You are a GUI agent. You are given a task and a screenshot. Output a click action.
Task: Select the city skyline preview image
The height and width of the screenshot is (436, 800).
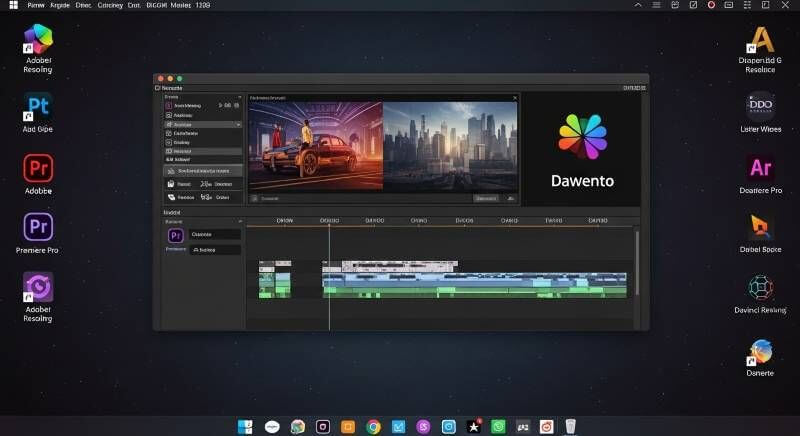pyautogui.click(x=451, y=146)
